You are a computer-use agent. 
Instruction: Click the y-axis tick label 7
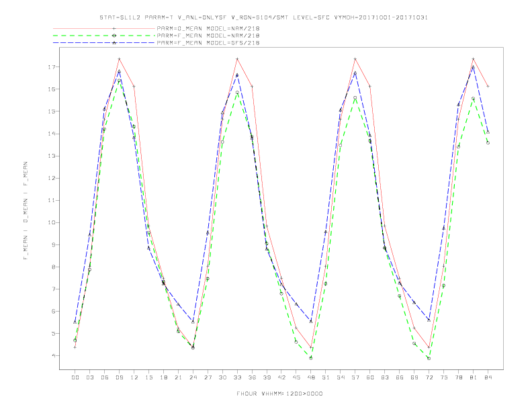click(x=53, y=289)
